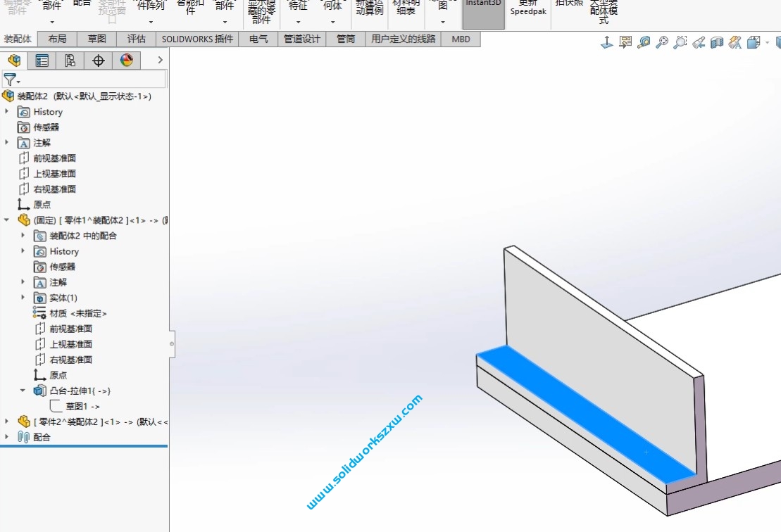Image resolution: width=781 pixels, height=532 pixels.
Task: Switch to the PropertyManager tab icon
Action: coord(42,61)
